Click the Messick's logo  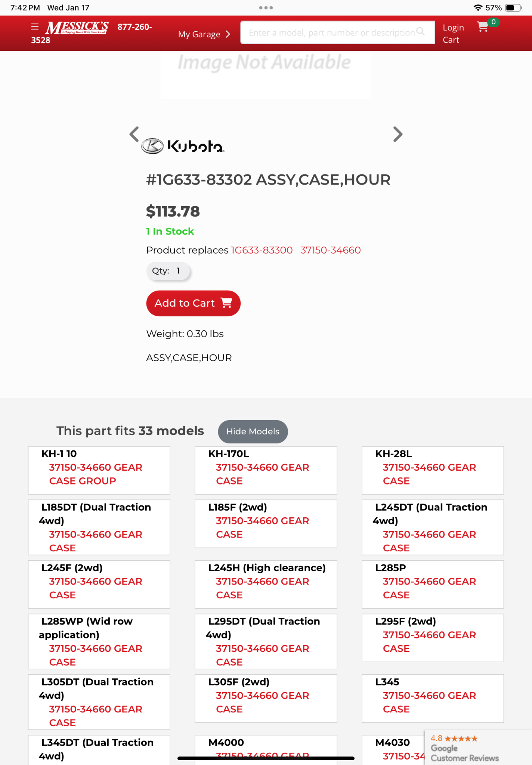coord(77,28)
